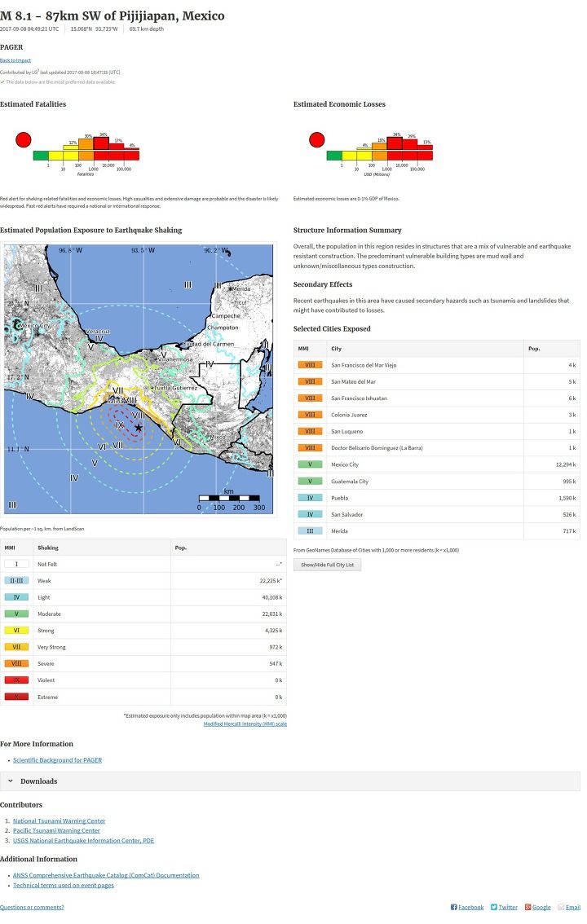The height and width of the screenshot is (924, 587).
Task: Click the yellow VI Strong shaking swatch
Action: (16, 631)
